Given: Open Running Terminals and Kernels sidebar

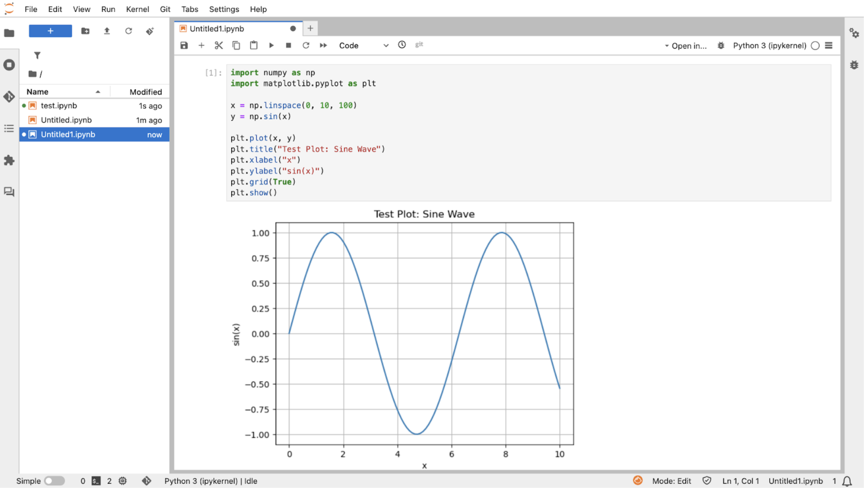Looking at the screenshot, I should click(9, 65).
